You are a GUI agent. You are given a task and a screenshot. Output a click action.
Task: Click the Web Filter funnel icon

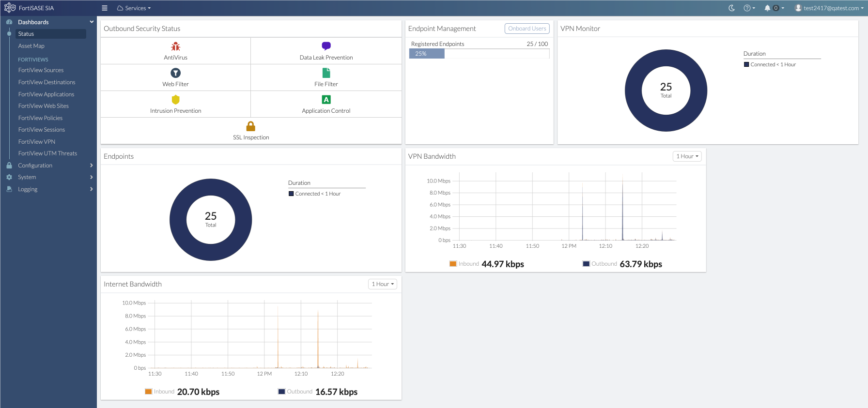[175, 73]
